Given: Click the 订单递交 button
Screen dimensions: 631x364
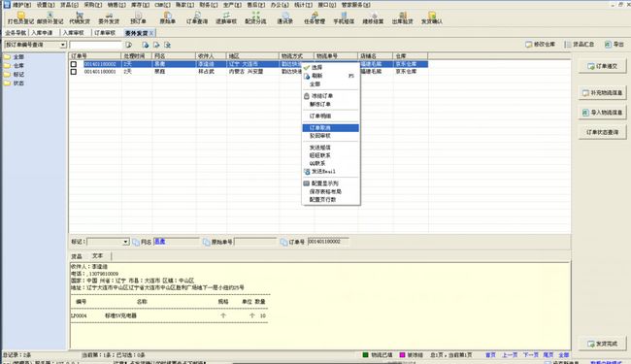Looking at the screenshot, I should click(602, 66).
